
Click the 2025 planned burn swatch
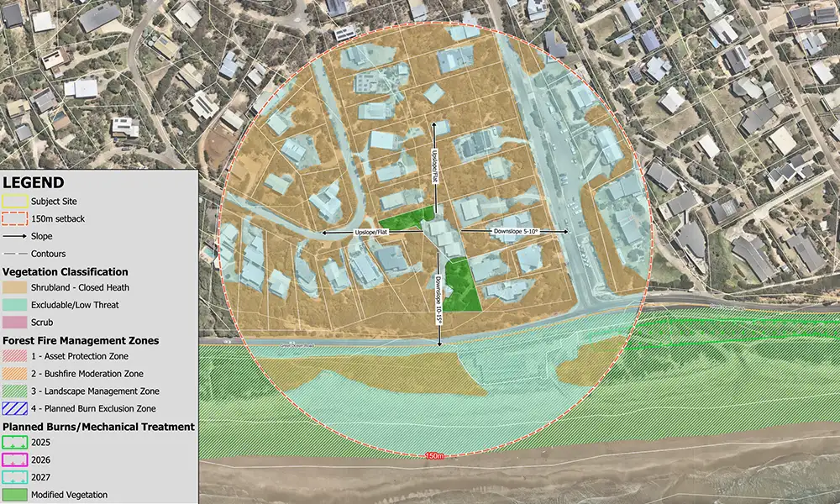pyautogui.click(x=14, y=443)
